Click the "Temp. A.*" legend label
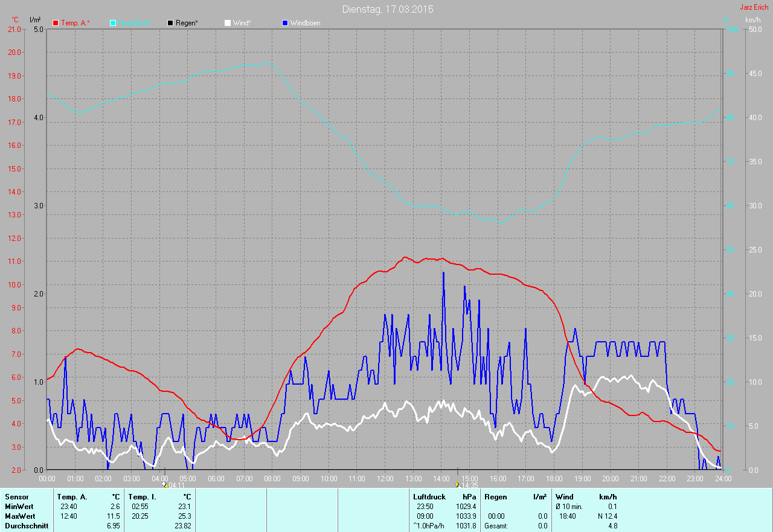The width and height of the screenshot is (773, 532). 75,23
